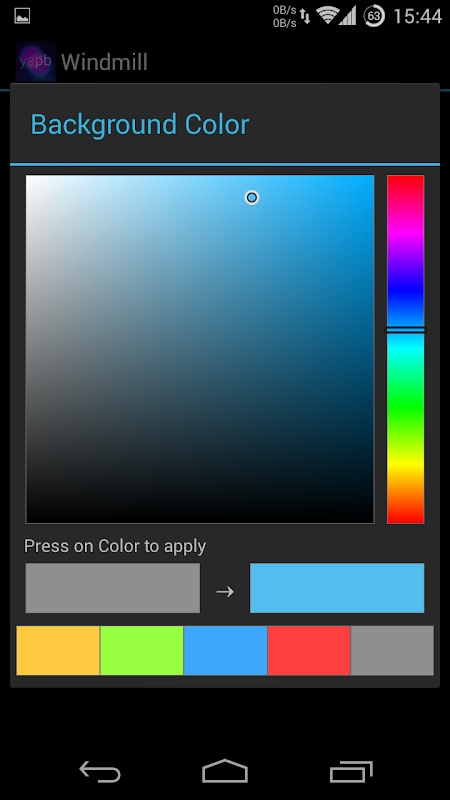This screenshot has height=800, width=450.
Task: Select the orange preset color swatch
Action: pyautogui.click(x=58, y=651)
